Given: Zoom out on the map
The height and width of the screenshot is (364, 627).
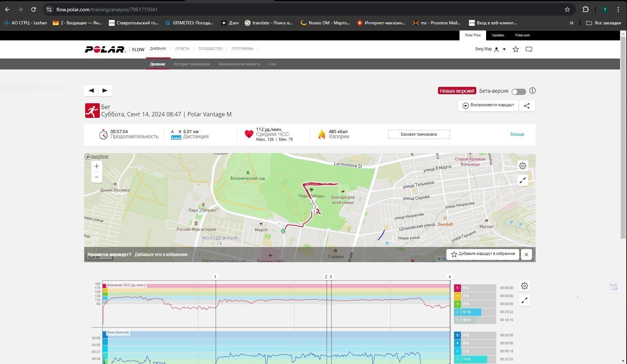Looking at the screenshot, I should (96, 177).
